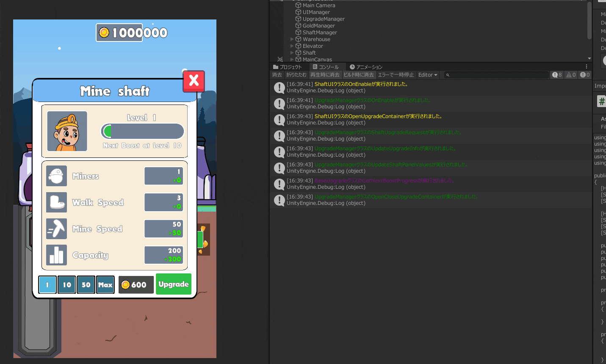Select the UpdateUpgradeInfo log entry
606x364 pixels.
pos(431,152)
